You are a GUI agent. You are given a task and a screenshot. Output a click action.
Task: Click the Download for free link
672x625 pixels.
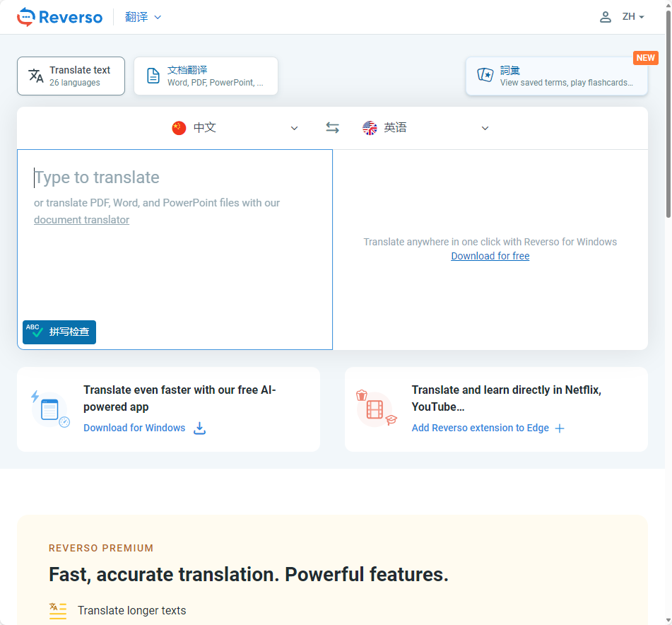tap(490, 256)
